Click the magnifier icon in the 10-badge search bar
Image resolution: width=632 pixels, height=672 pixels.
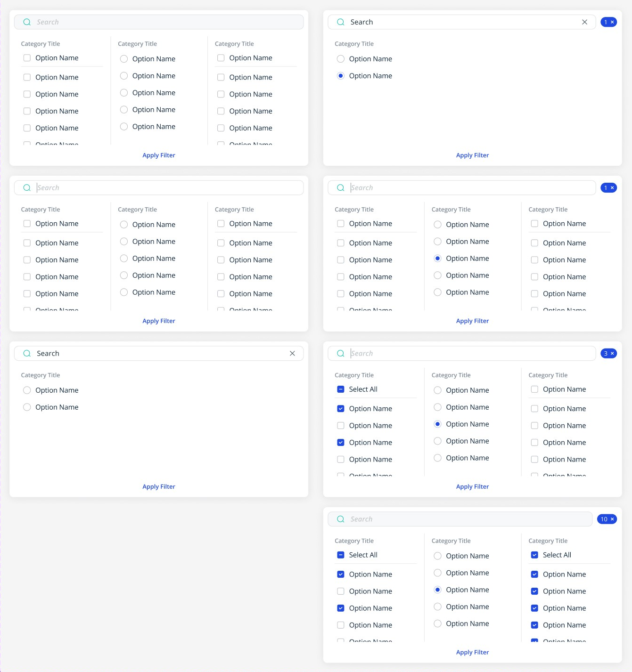tap(341, 519)
